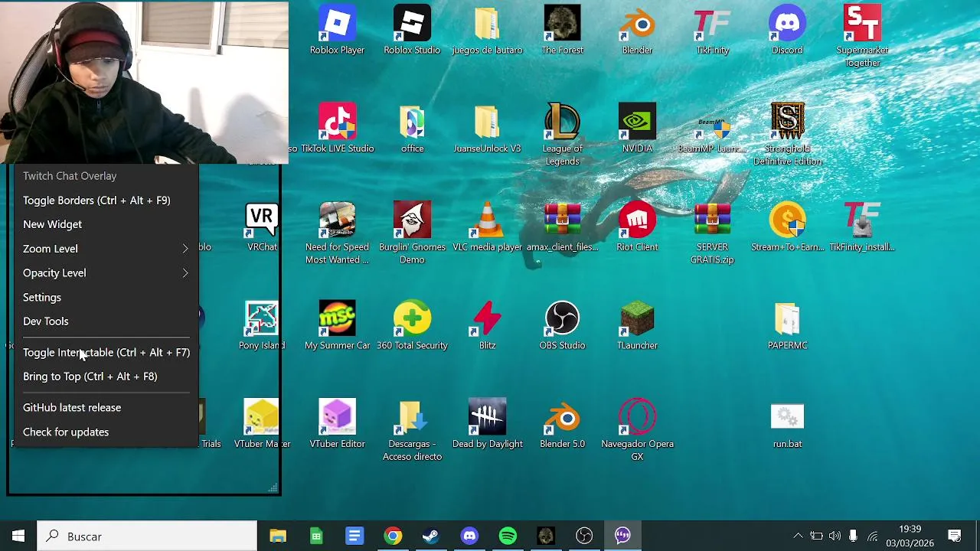This screenshot has height=551, width=980.
Task: Expand the Opacity Level submenu
Action: (x=106, y=272)
